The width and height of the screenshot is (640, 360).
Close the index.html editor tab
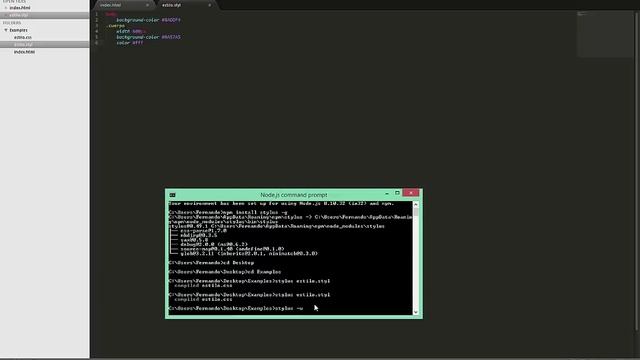(x=147, y=5)
